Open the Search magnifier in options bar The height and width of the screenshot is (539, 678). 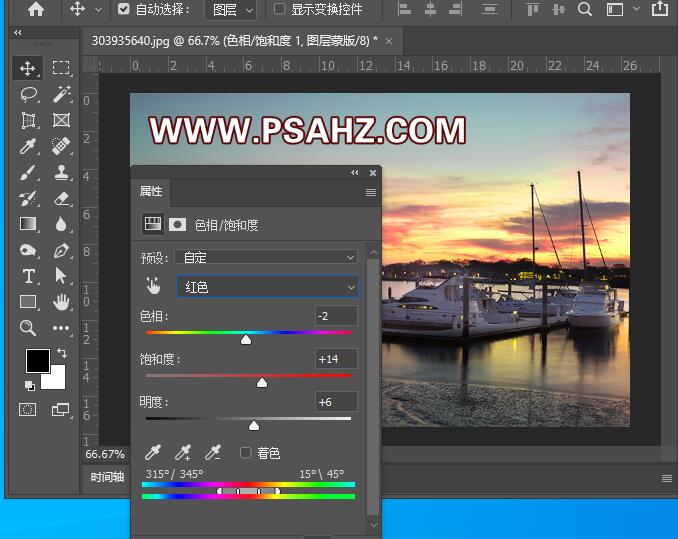pos(585,9)
